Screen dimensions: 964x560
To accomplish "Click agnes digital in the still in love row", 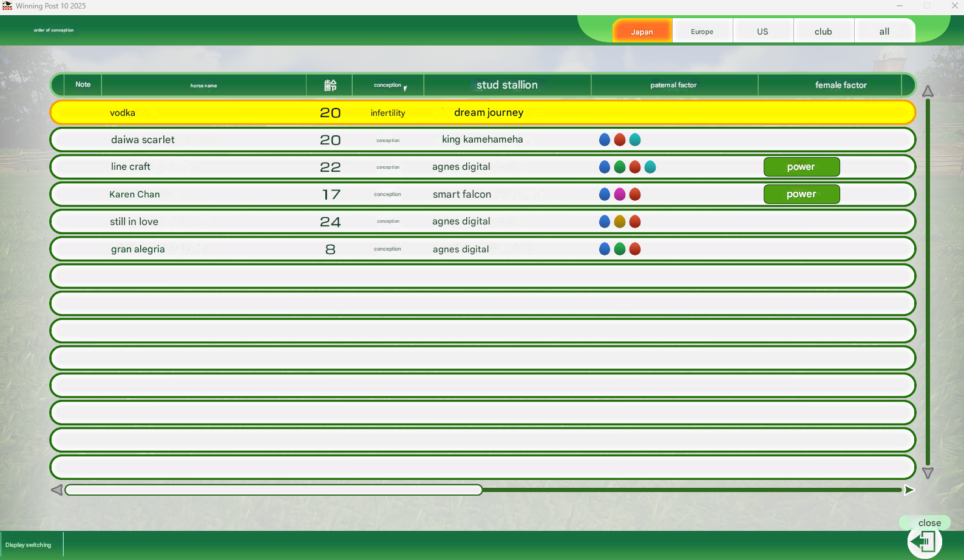I will pos(461,221).
